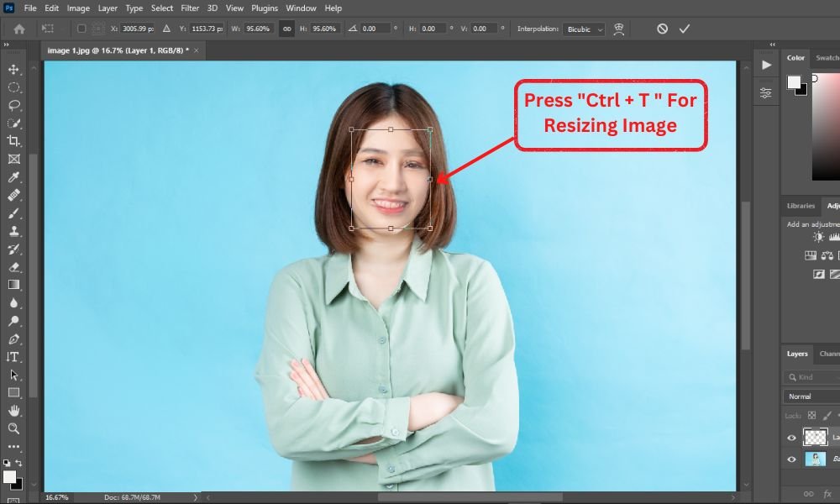This screenshot has height=504, width=840.
Task: Open the File menu
Action: [x=30, y=8]
